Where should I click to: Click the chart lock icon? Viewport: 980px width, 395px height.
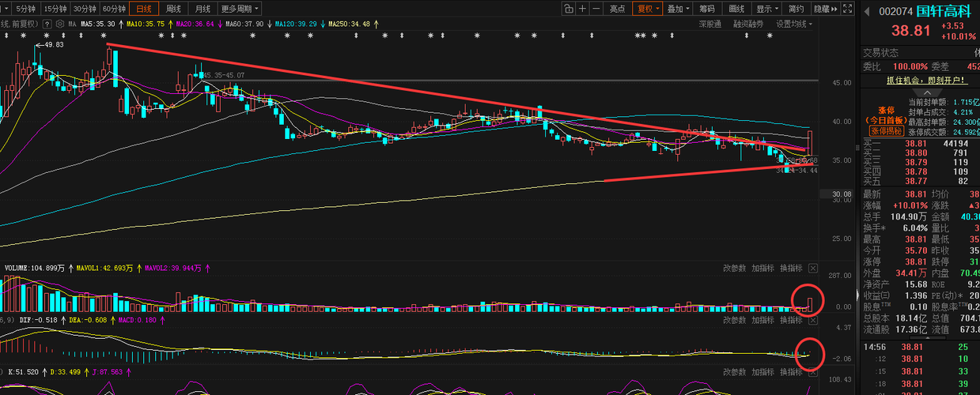pyautogui.click(x=568, y=9)
